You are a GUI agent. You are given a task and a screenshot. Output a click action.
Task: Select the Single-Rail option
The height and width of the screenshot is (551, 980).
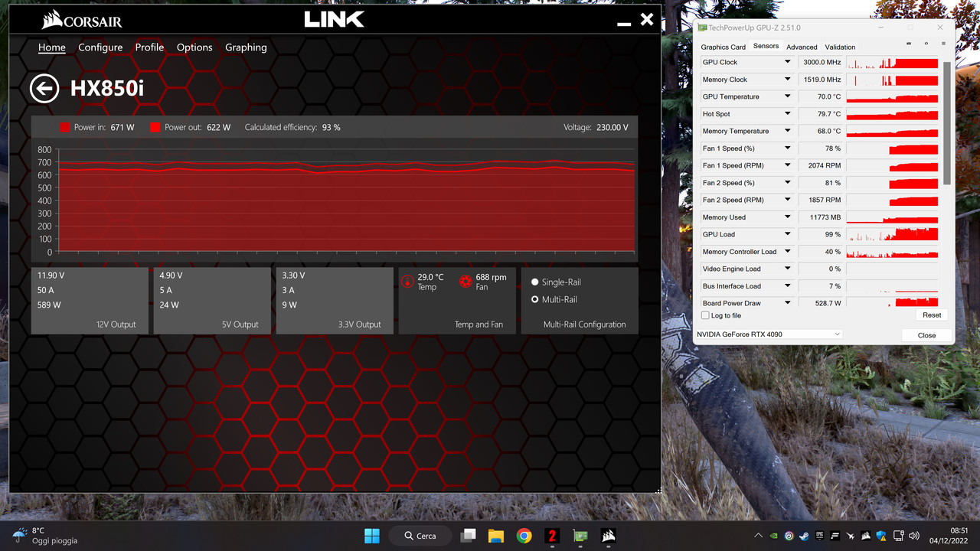click(x=556, y=282)
